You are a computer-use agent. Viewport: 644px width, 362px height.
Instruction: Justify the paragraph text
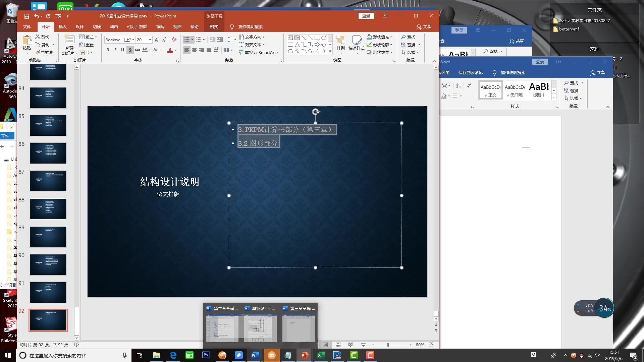pos(209,50)
